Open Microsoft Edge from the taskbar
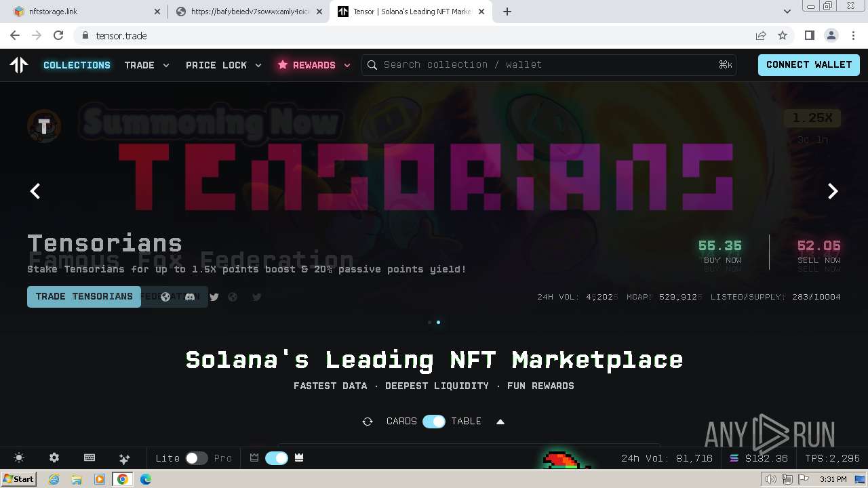 coord(146,479)
